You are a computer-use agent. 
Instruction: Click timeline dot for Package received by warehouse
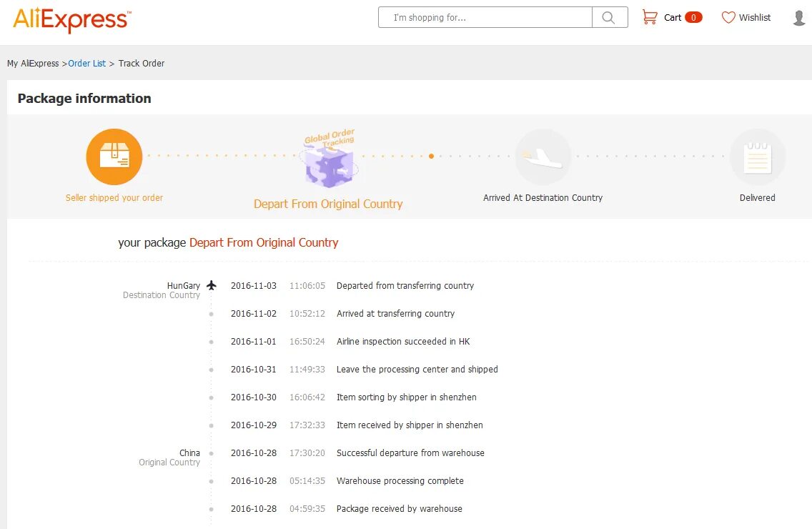(x=212, y=509)
